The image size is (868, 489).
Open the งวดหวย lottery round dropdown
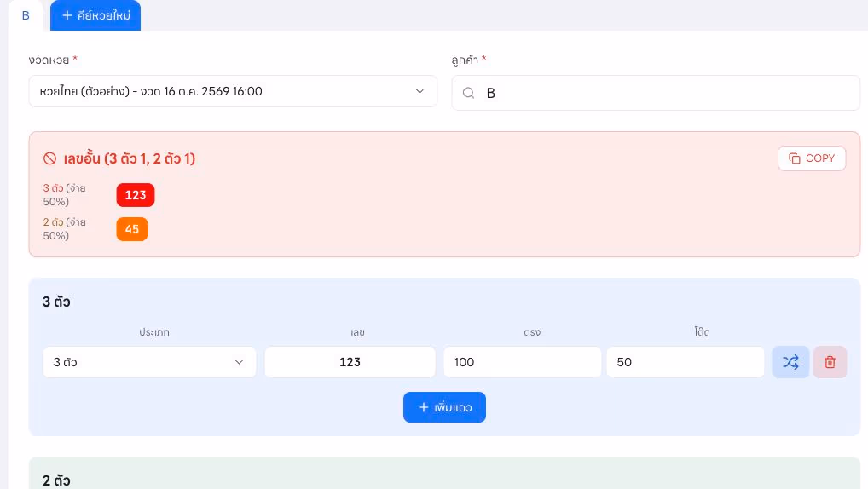233,91
